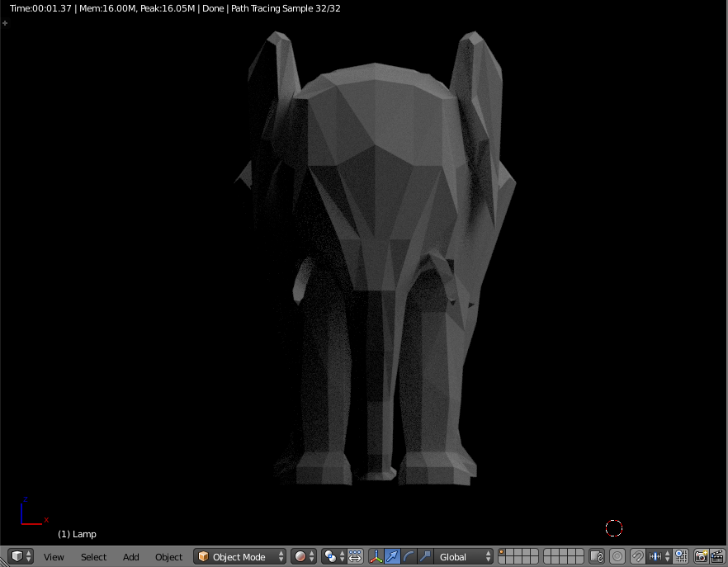
Task: Click the OpenGL render animation clapper icon
Action: coord(717,556)
